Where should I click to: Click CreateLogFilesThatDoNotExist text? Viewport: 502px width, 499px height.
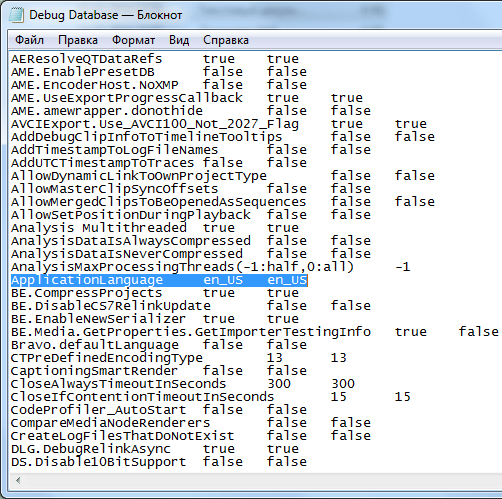(x=122, y=436)
